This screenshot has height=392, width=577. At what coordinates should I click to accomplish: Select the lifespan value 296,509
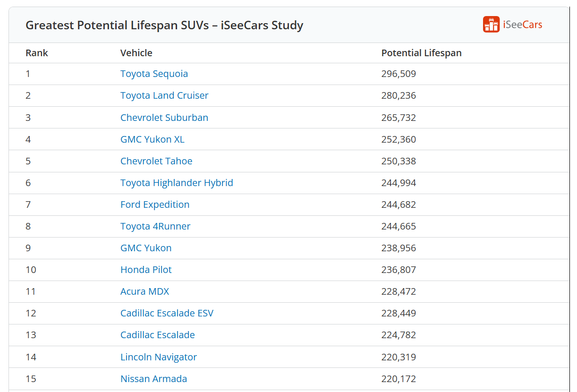[x=399, y=74]
